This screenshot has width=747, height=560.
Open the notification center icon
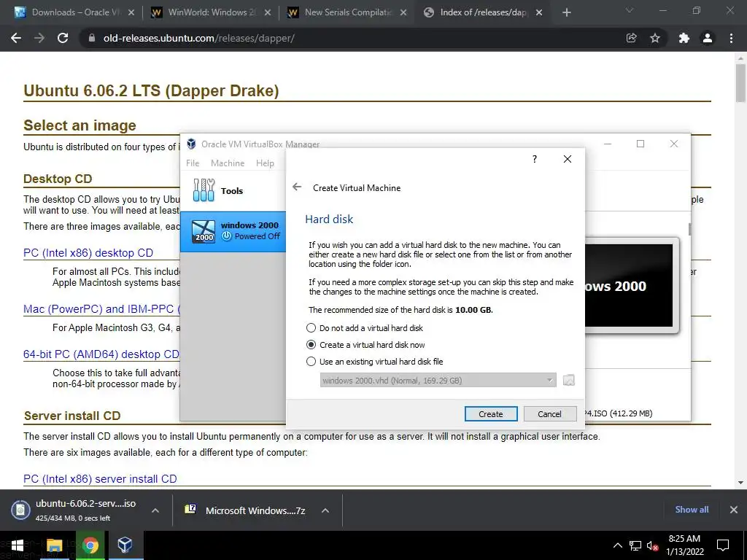point(723,545)
